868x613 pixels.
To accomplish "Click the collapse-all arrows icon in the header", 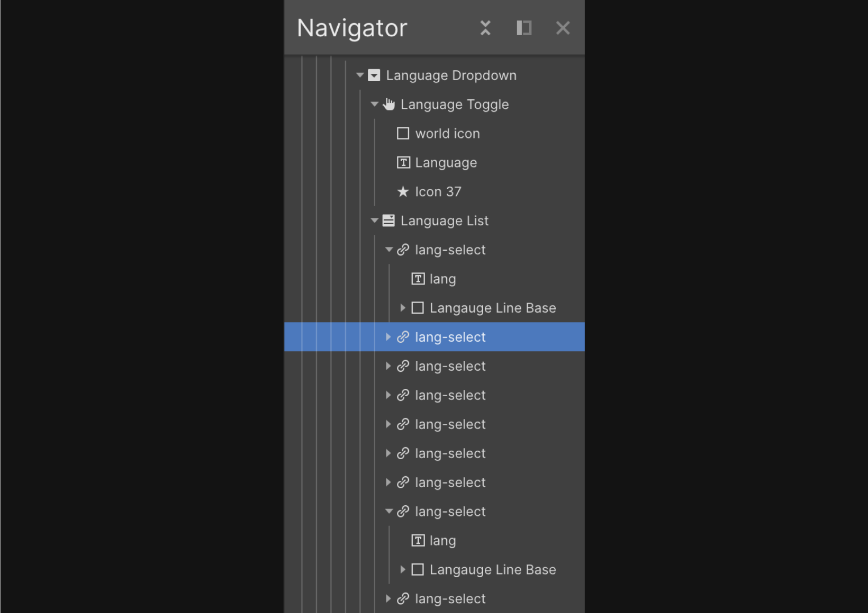I will (x=485, y=28).
